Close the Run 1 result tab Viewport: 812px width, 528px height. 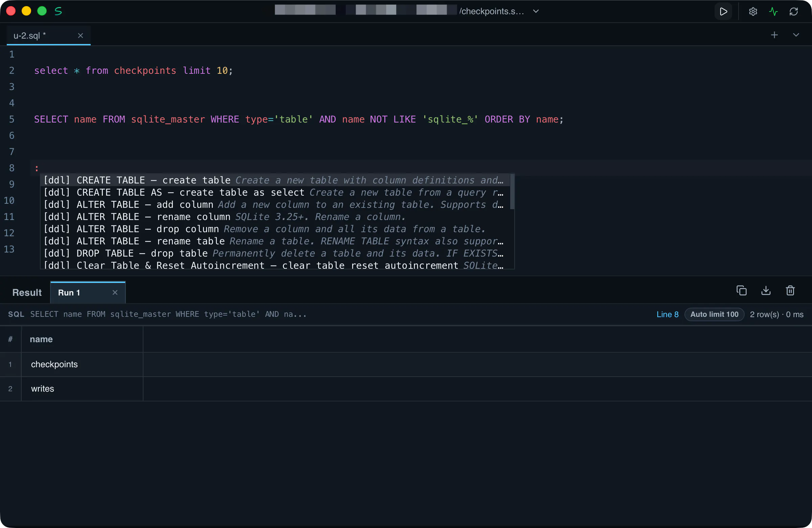pyautogui.click(x=115, y=292)
